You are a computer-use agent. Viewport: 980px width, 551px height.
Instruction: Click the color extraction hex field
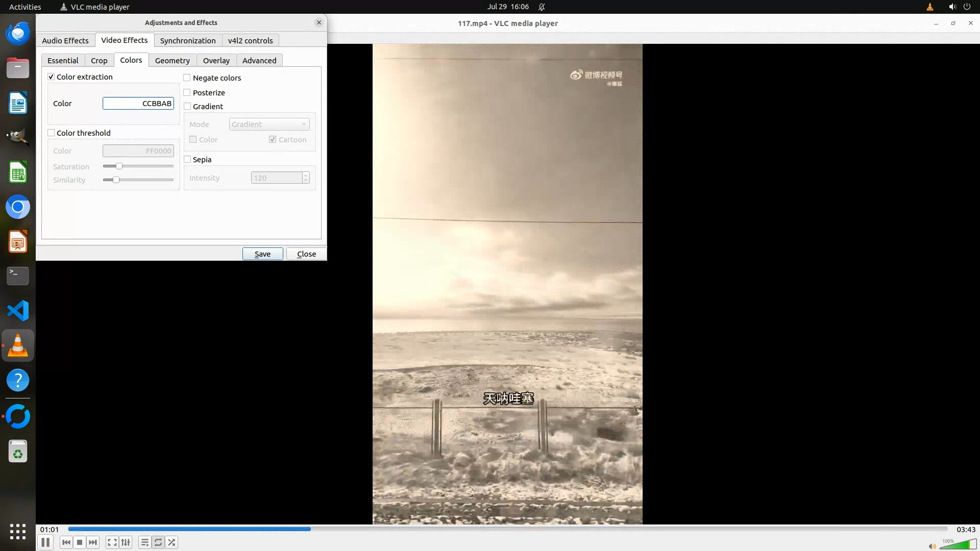coord(138,103)
